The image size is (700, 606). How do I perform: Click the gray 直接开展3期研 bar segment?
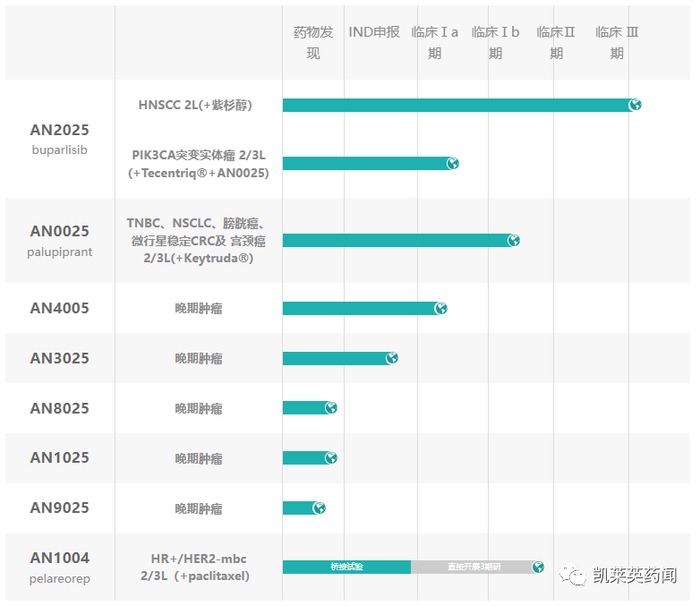click(x=474, y=567)
